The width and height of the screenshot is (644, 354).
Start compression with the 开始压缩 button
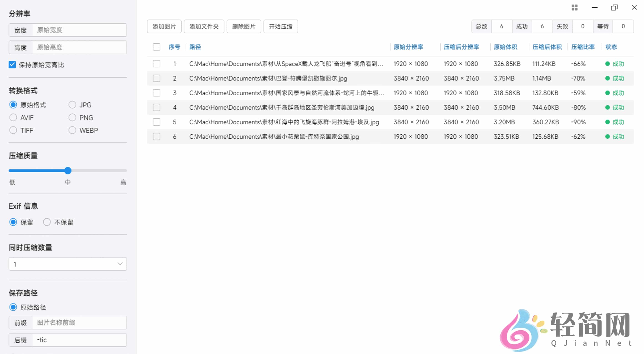click(281, 26)
